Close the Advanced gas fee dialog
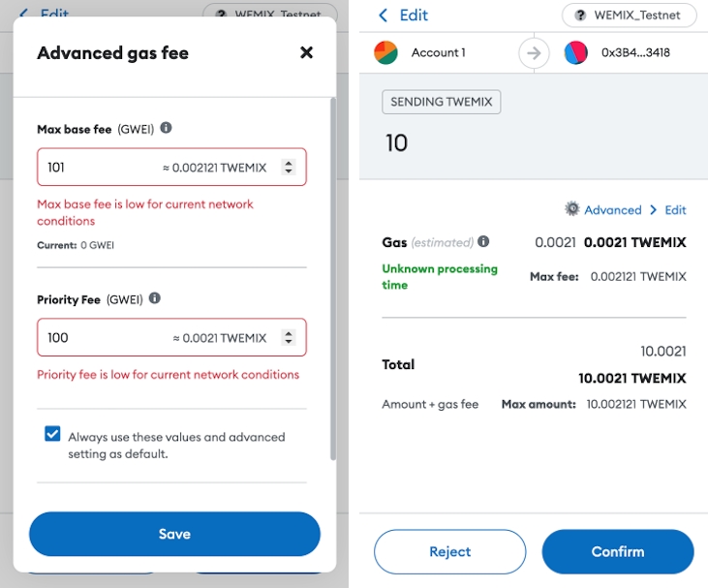 [306, 52]
